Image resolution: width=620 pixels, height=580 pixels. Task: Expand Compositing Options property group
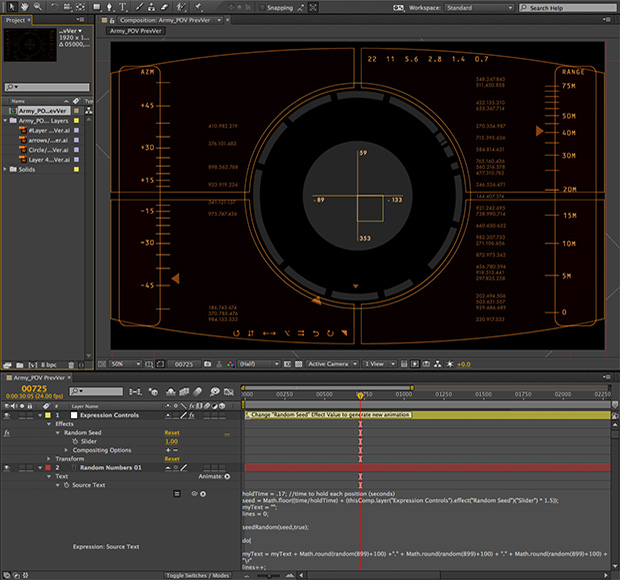66,450
